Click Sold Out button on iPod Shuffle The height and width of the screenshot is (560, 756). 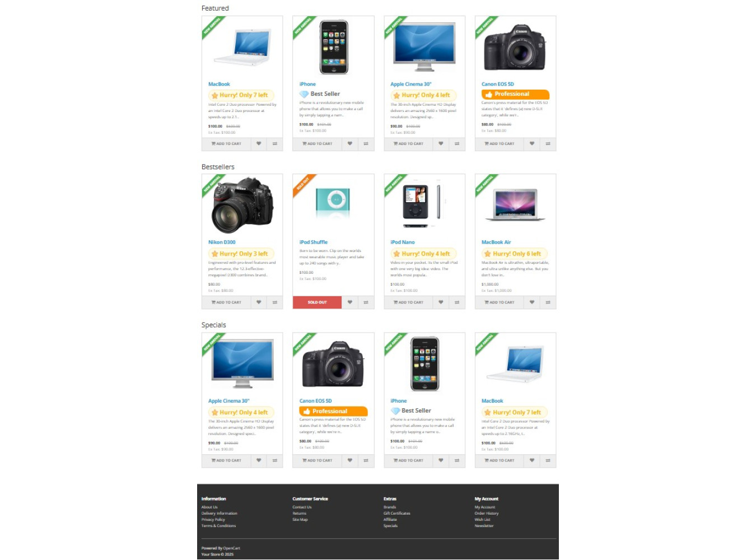click(317, 302)
